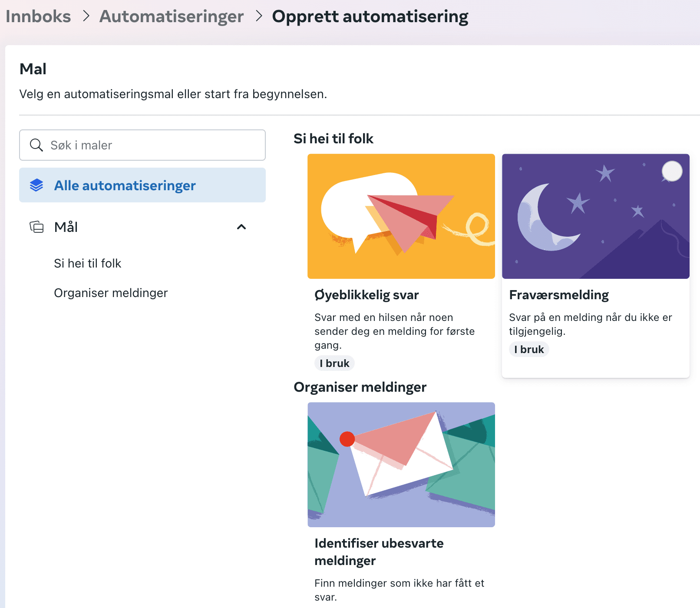Viewport: 700px width, 608px height.
Task: Highlight the 'Alle automatiseringer' filter
Action: click(125, 185)
